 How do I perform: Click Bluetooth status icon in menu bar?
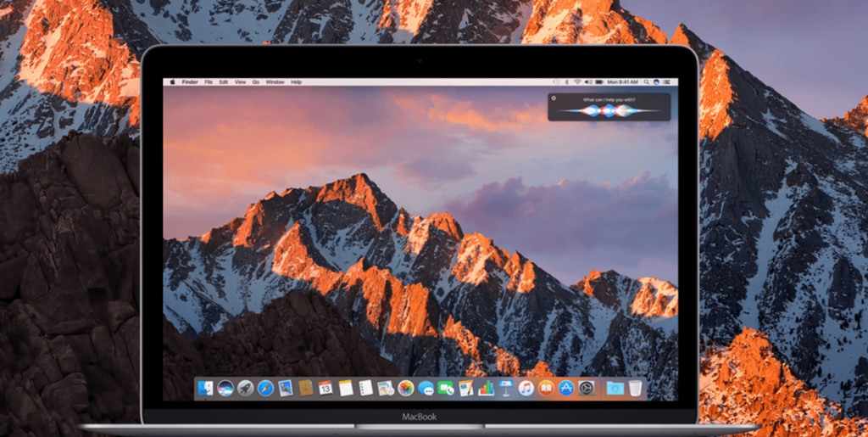point(567,82)
